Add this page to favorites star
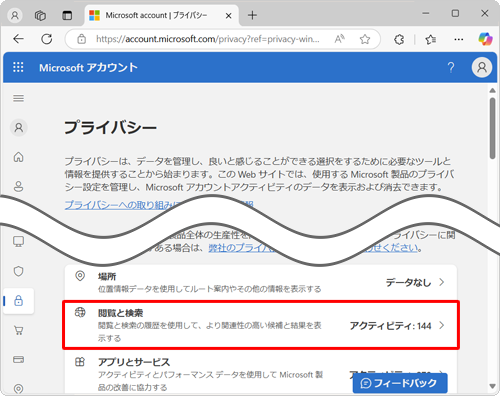 coord(365,39)
